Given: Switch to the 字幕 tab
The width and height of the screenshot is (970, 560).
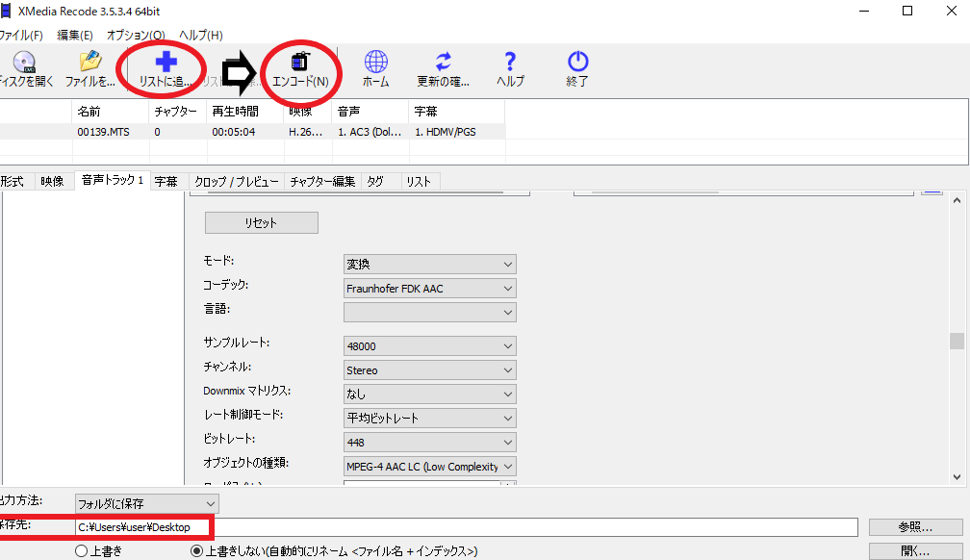Looking at the screenshot, I should click(166, 181).
